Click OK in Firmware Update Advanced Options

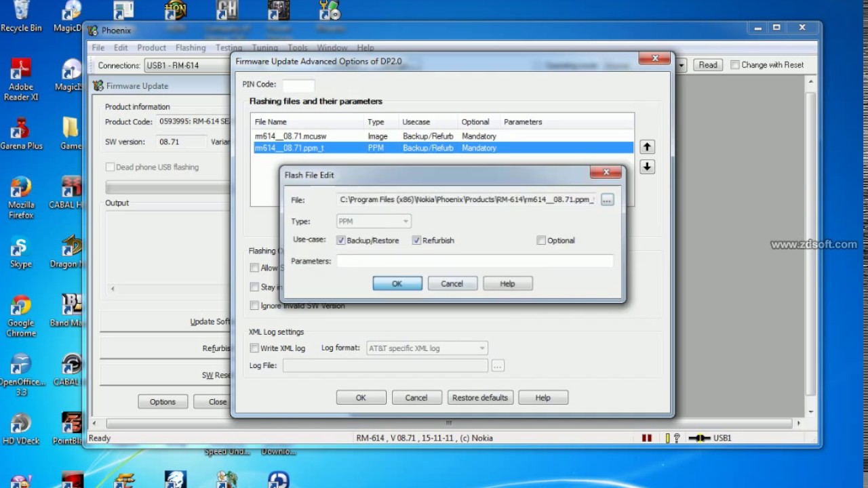point(361,398)
